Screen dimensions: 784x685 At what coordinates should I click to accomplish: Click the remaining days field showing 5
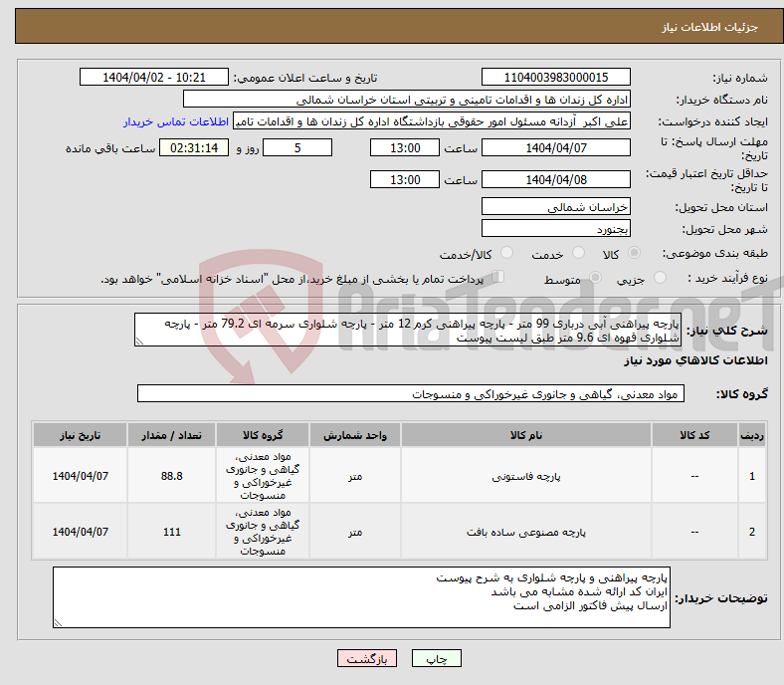pyautogui.click(x=297, y=147)
